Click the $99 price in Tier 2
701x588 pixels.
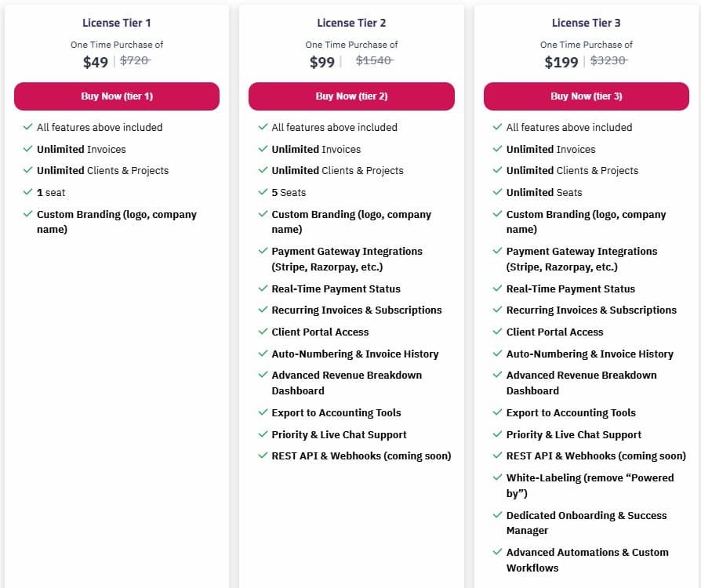pyautogui.click(x=322, y=62)
